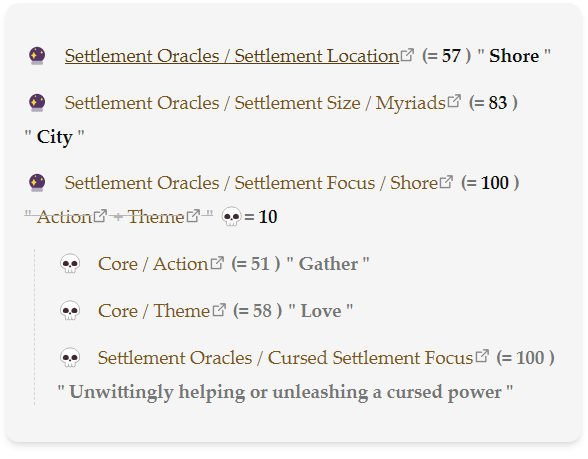This screenshot has width=588, height=459.
Task: Open the Settlement Oracles / Settlement Location link
Action: [232, 56]
